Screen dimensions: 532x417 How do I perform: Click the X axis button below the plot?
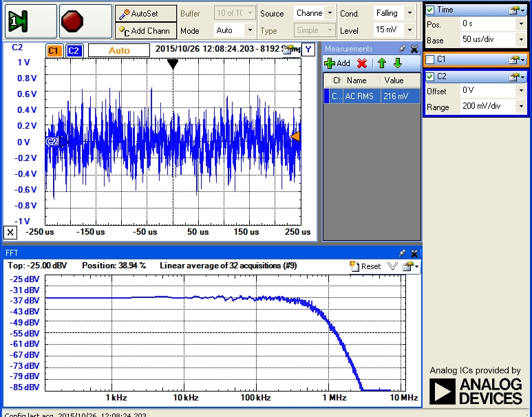pyautogui.click(x=10, y=232)
